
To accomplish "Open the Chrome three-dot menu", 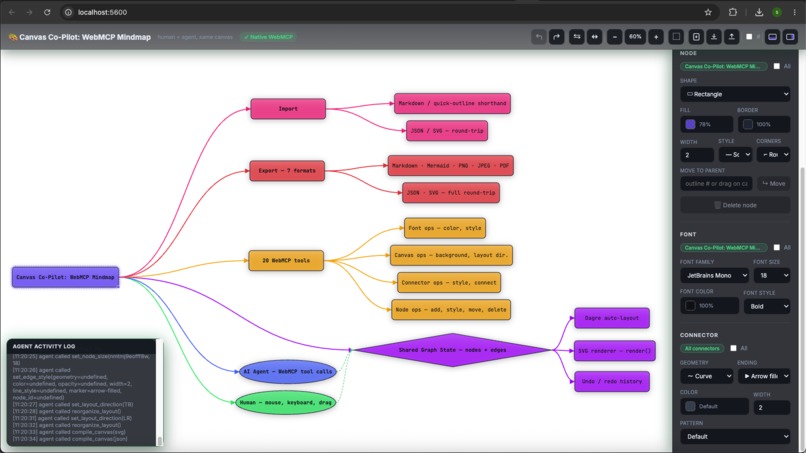I will 795,12.
